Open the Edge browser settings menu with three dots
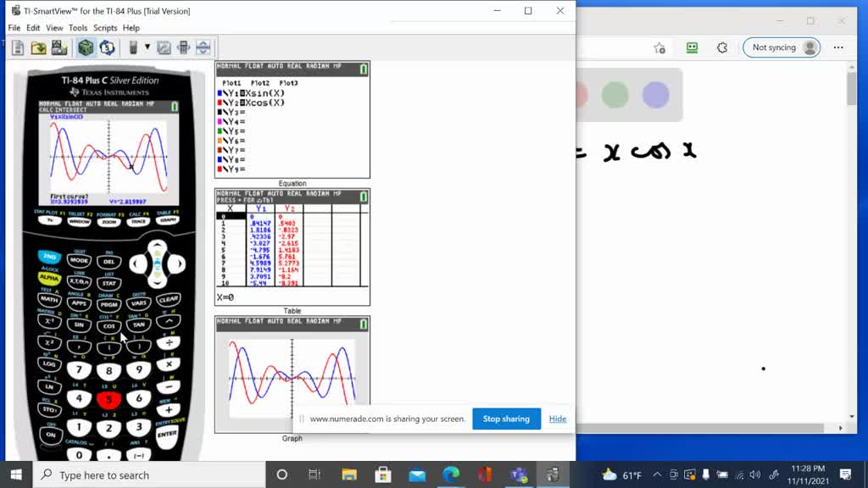The height and width of the screenshot is (488, 868). pyautogui.click(x=838, y=47)
